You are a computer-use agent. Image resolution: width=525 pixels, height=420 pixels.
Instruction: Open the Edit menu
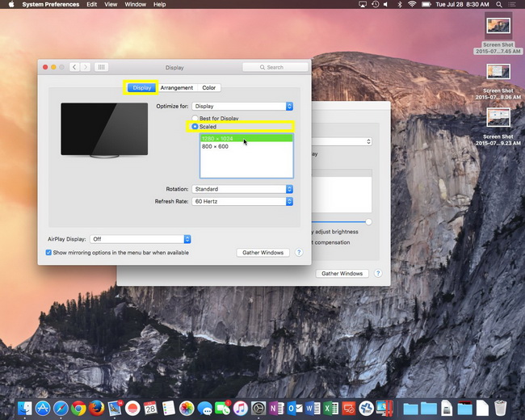tap(91, 4)
